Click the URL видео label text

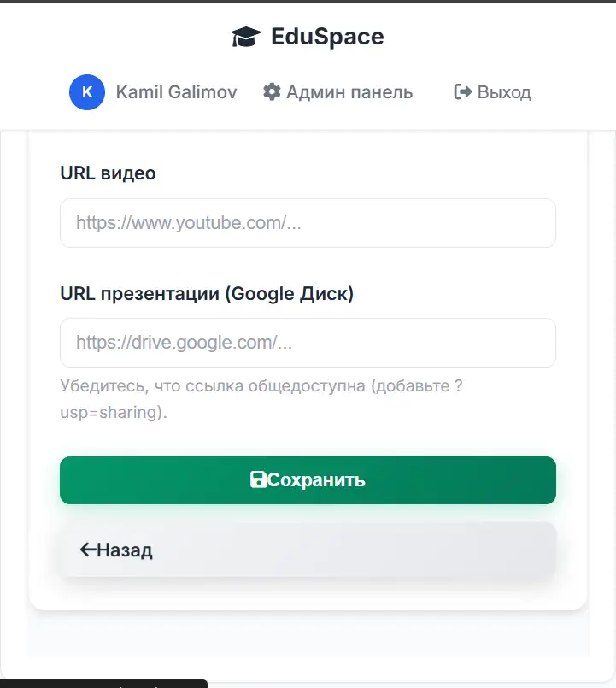point(106,173)
